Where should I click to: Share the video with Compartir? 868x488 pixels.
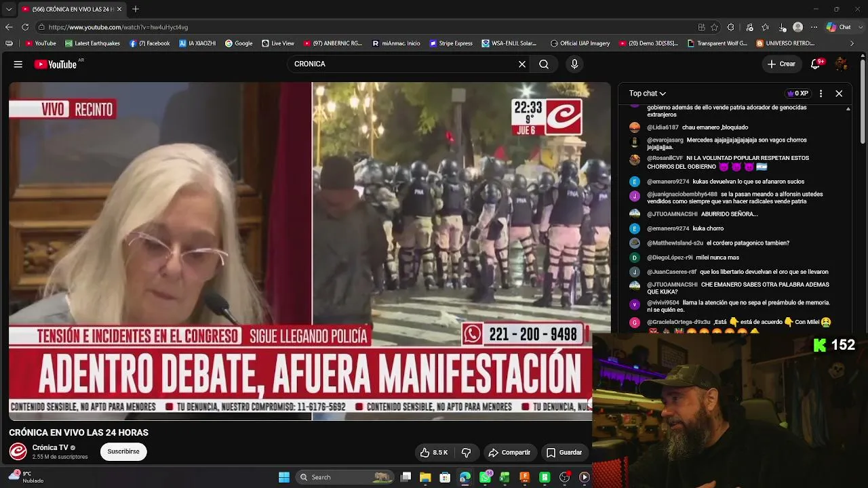(x=509, y=452)
